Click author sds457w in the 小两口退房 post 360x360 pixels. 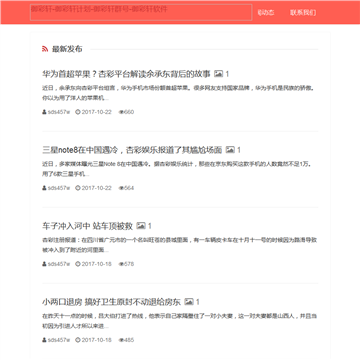(x=59, y=340)
